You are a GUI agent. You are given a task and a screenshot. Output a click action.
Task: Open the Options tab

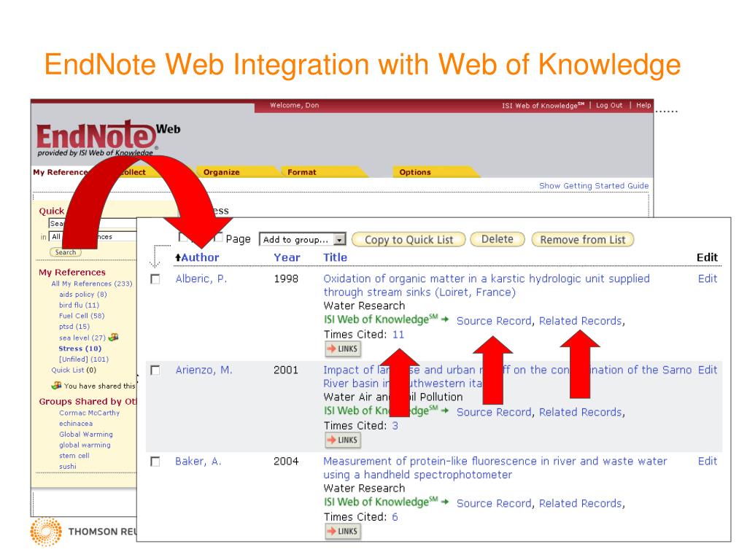415,172
